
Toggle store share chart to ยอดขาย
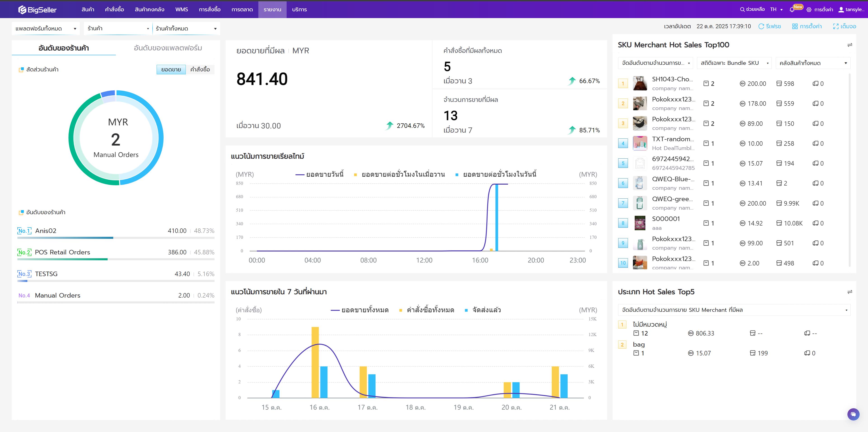(171, 70)
